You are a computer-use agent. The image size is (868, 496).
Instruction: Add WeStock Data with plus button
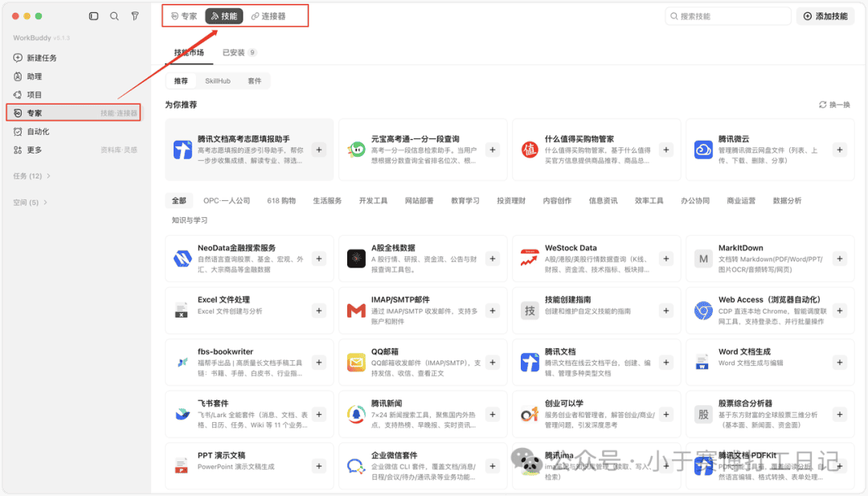(x=666, y=259)
